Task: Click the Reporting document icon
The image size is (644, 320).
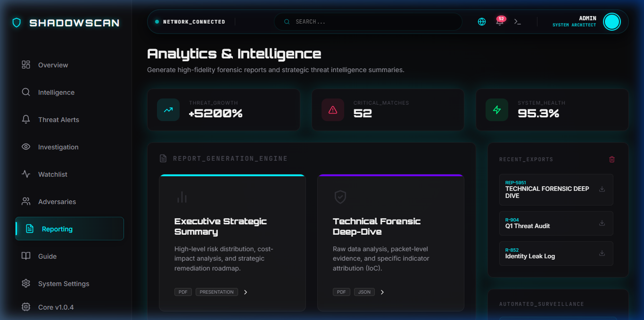Action: click(30, 229)
